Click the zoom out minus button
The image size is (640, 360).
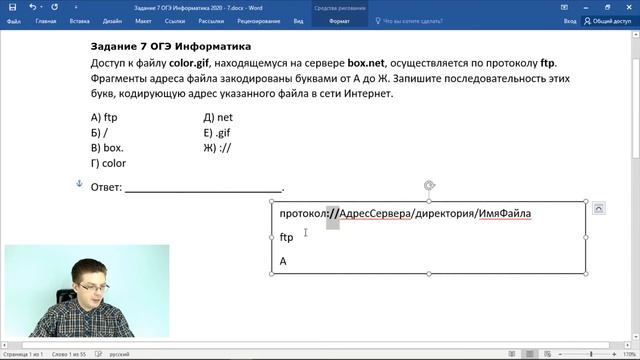point(560,354)
